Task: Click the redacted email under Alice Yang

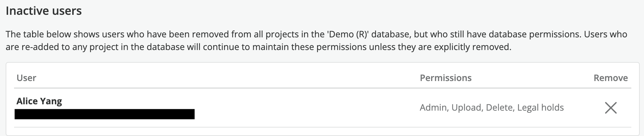Action: [105, 114]
